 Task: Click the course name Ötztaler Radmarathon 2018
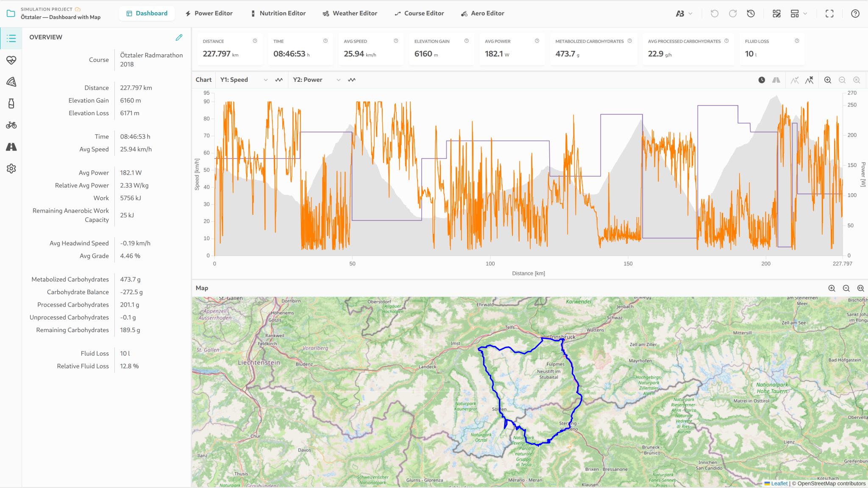click(x=151, y=60)
